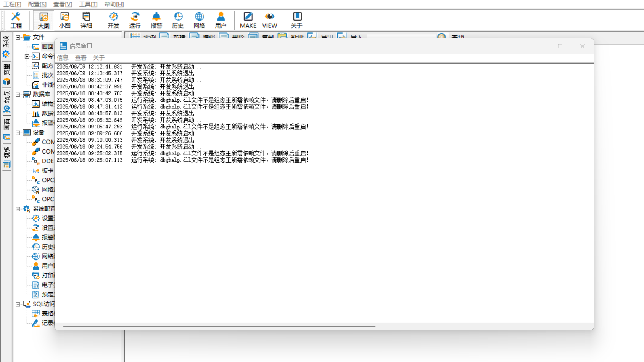The image size is (644, 362).
Task: Click the 网络 globe toolbar icon
Action: (199, 20)
